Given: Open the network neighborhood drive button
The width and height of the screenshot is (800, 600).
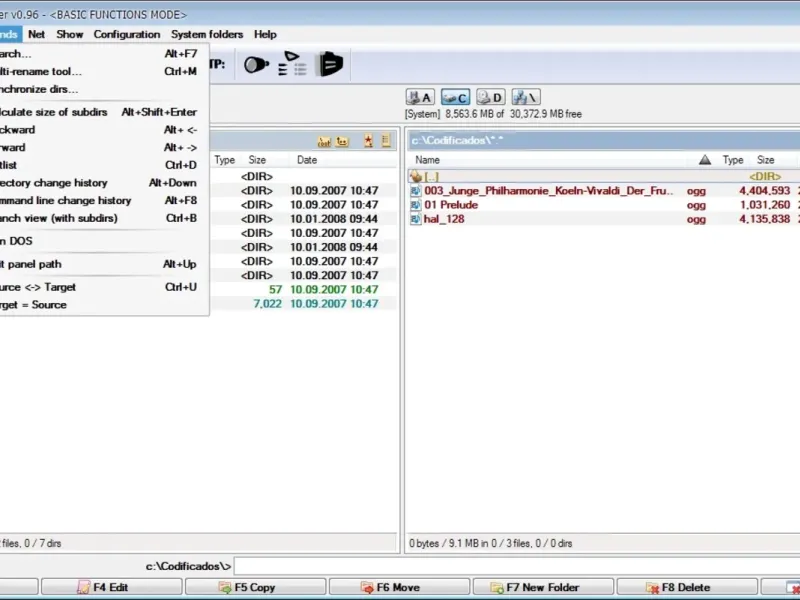Looking at the screenshot, I should (x=525, y=97).
